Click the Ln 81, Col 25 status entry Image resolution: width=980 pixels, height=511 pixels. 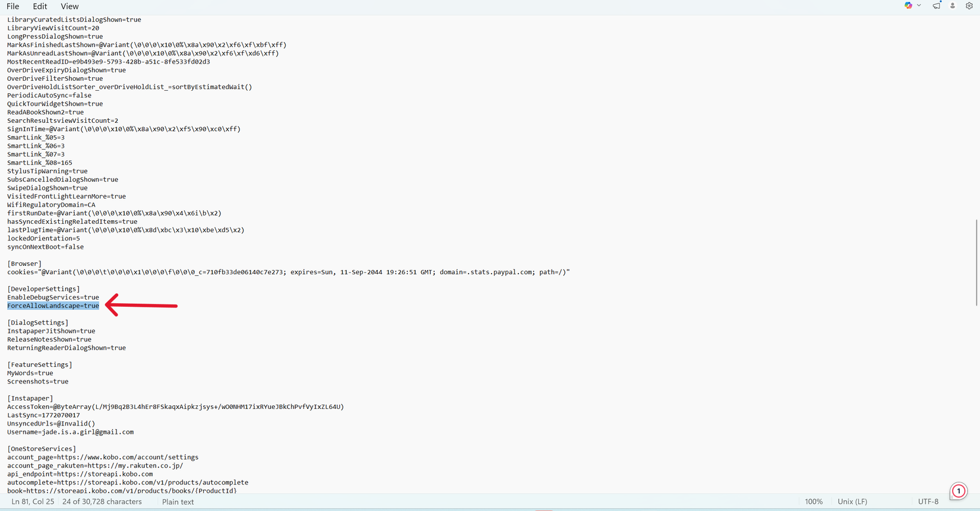click(x=33, y=502)
